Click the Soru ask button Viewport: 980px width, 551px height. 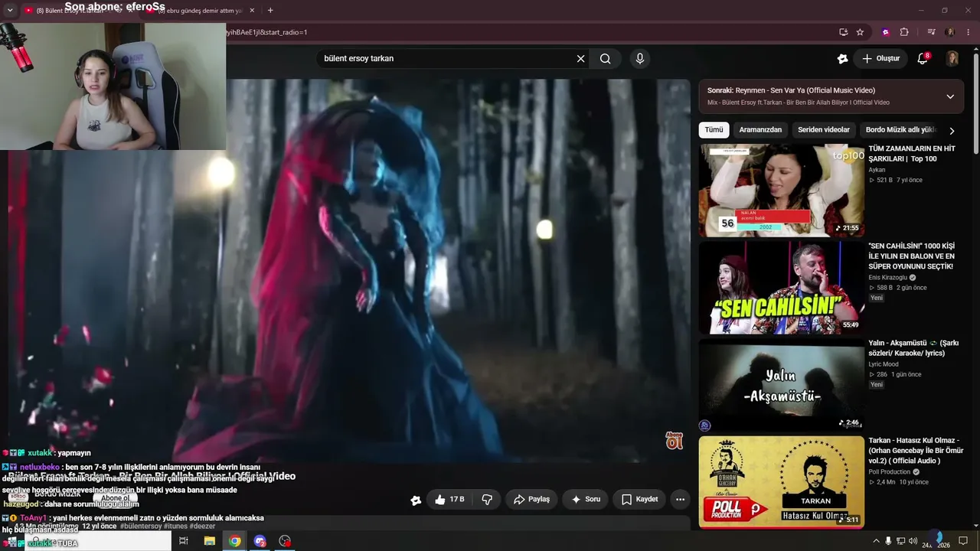(585, 500)
